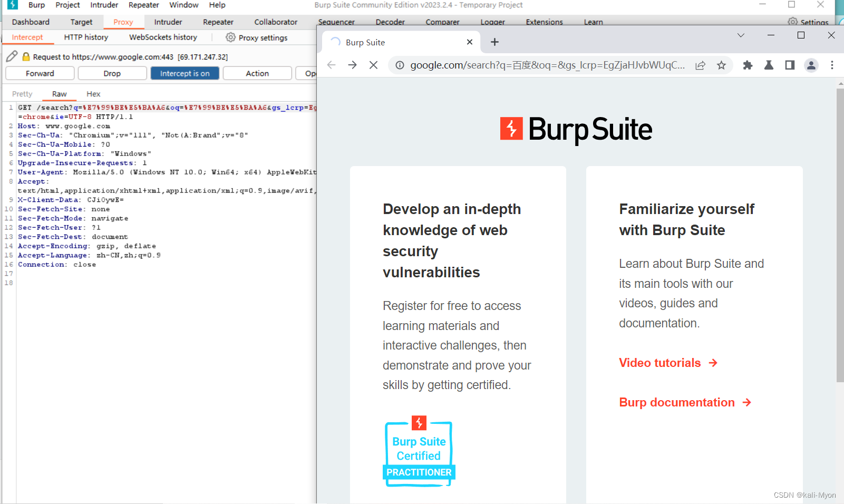Click the Connection: close header line
The image size is (844, 504).
(x=57, y=265)
